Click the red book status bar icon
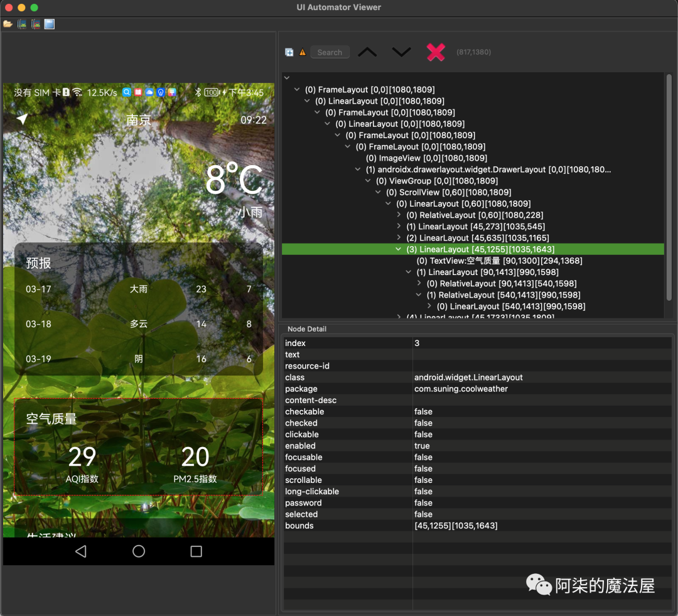 coord(138,92)
